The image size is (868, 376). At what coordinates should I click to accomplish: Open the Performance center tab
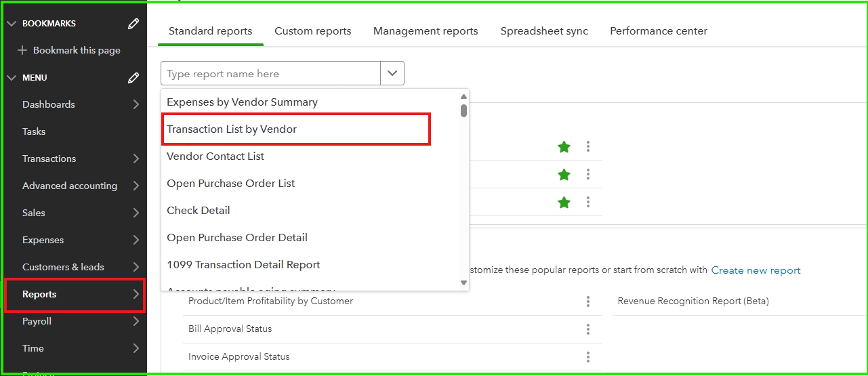pyautogui.click(x=658, y=31)
